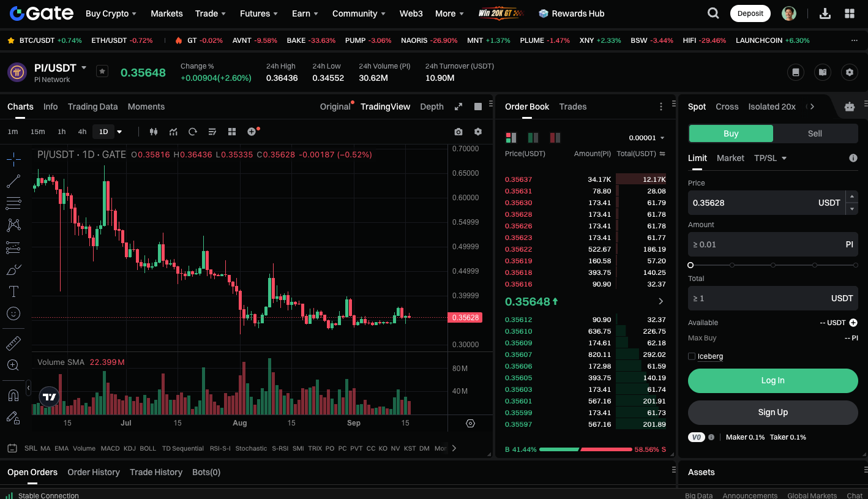Open the Depth chart tab

[432, 107]
